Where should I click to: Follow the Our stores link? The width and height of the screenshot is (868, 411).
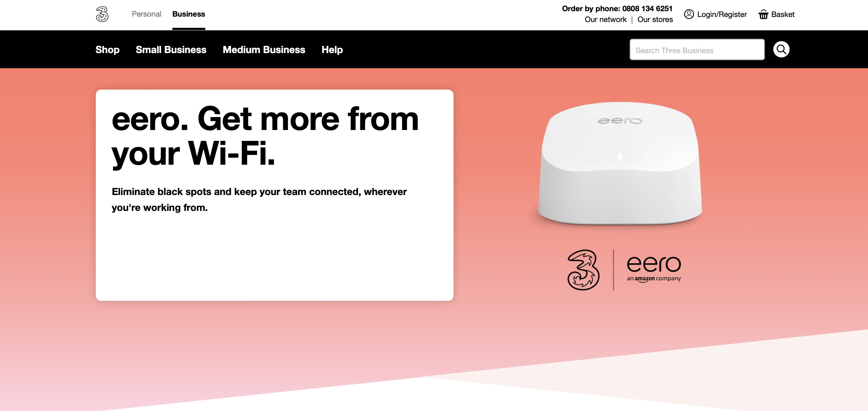pos(655,20)
